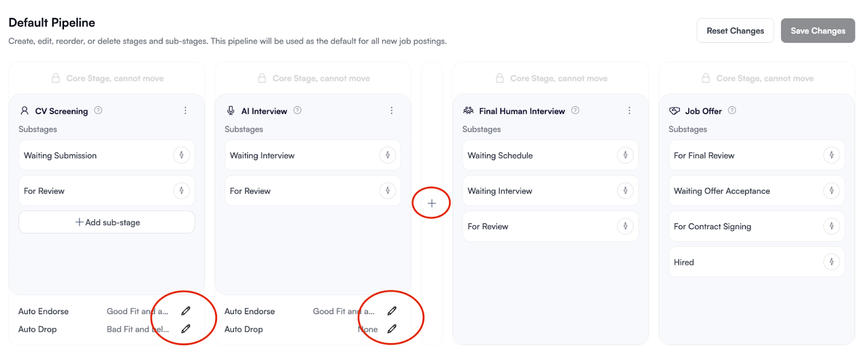This screenshot has height=357, width=868.
Task: Open the options menu for AI Interview stage
Action: pyautogui.click(x=392, y=110)
